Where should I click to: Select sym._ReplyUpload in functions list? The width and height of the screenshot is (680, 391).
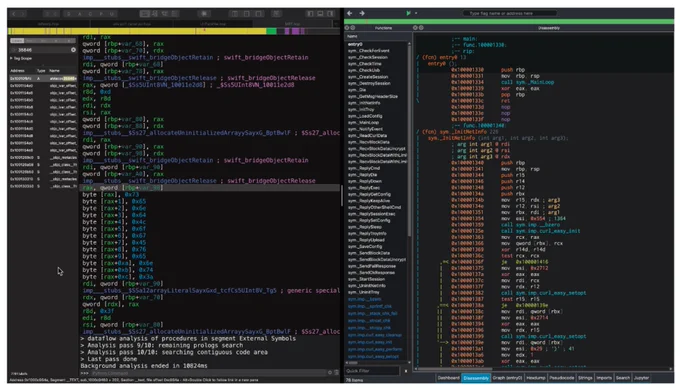click(366, 240)
